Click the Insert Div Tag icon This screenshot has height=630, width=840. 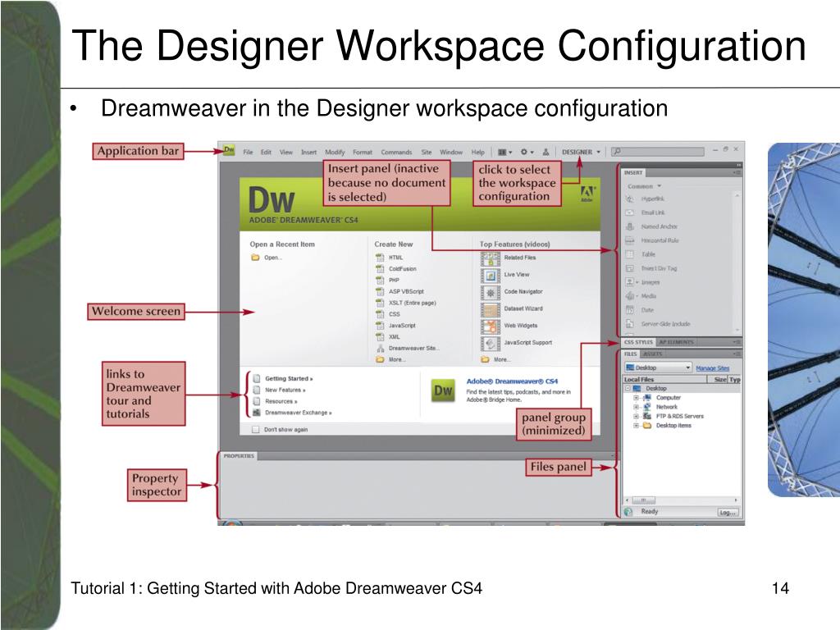coord(630,268)
